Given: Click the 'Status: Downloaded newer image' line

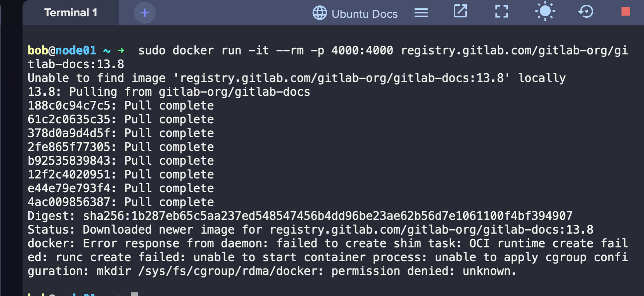Looking at the screenshot, I should pos(310,230).
